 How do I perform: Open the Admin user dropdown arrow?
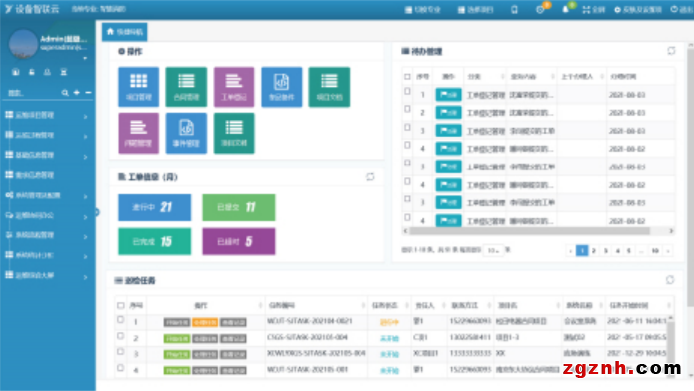(85, 58)
